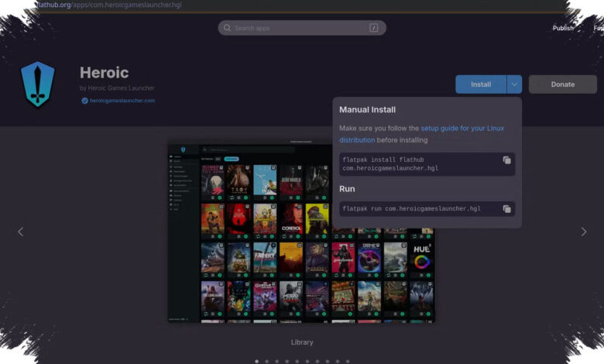
Task: Click the slash shortcut badge in the search bar
Action: [374, 28]
